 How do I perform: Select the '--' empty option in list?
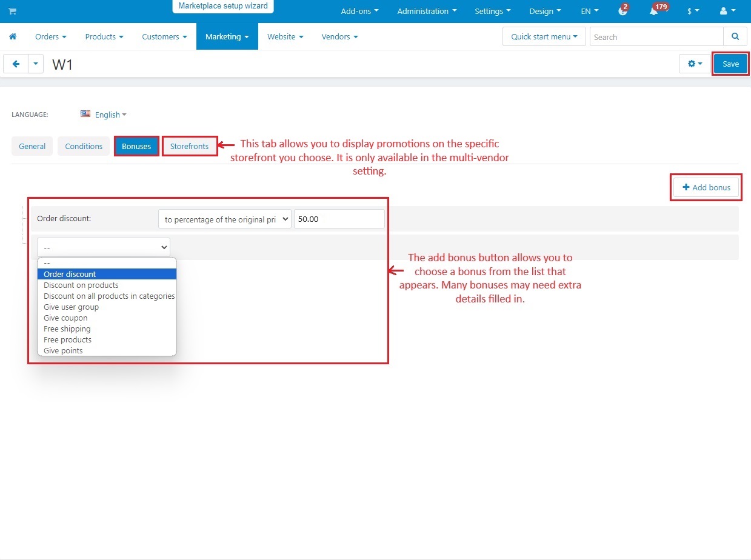coord(107,263)
